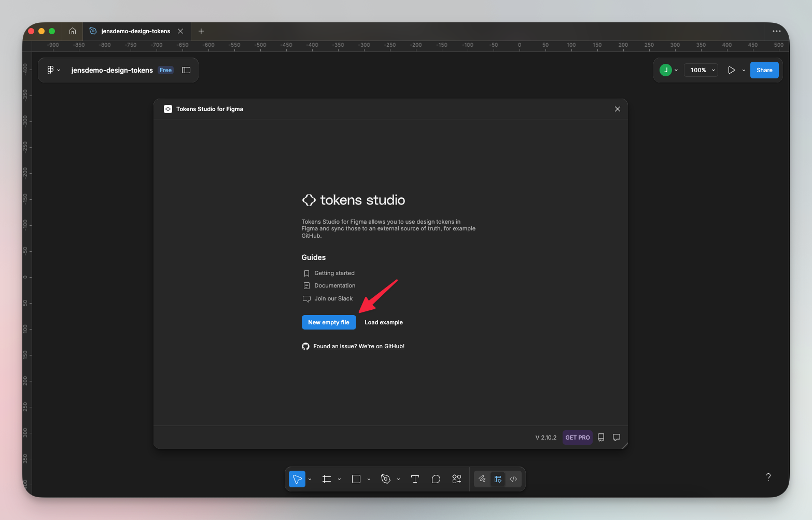Click the Present play icon

[x=731, y=70]
